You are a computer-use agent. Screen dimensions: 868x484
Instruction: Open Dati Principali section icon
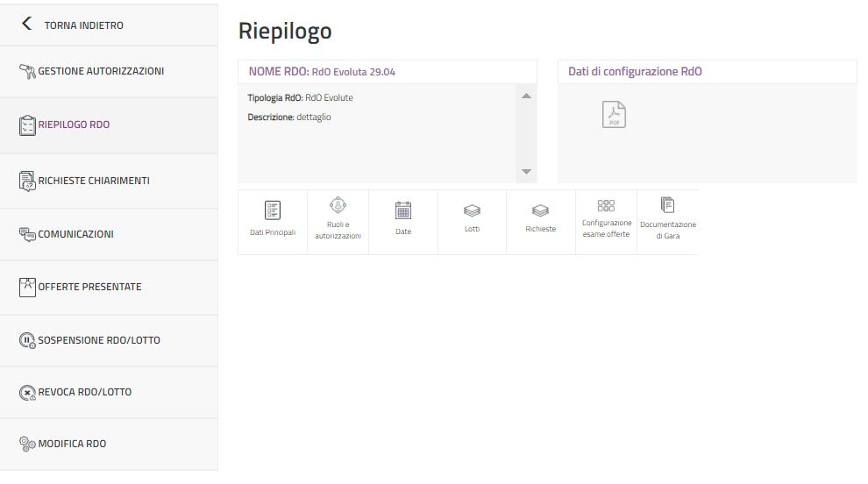point(273,210)
